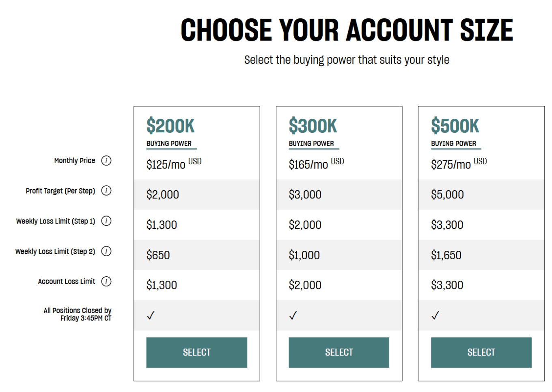The height and width of the screenshot is (392, 552).
Task: Click the checkmark in the $200K column
Action: coord(151,315)
